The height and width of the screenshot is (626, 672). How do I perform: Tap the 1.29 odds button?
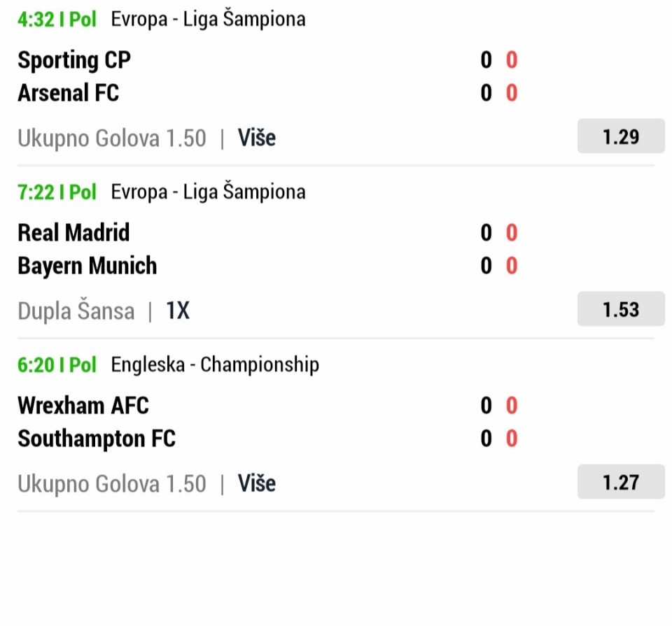(620, 137)
